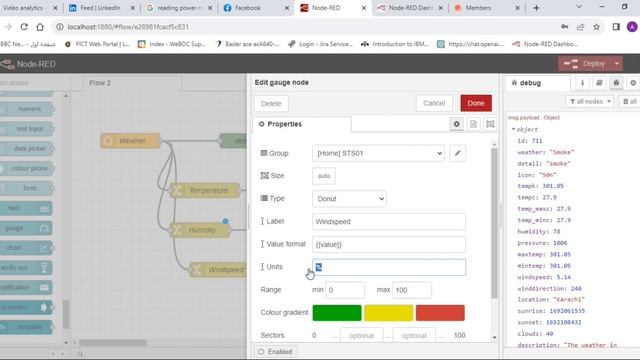The width and height of the screenshot is (640, 360).
Task: Click the Range min input field
Action: 345,290
